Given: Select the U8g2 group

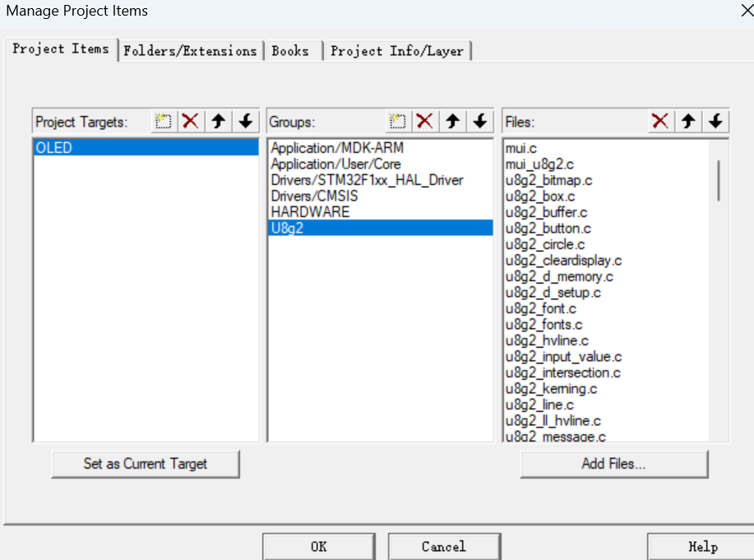Looking at the screenshot, I should tap(380, 228).
